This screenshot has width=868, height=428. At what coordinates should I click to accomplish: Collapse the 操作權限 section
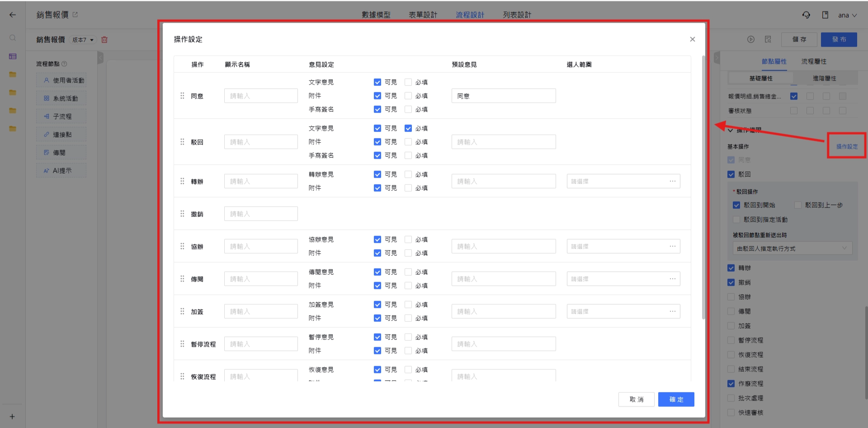tap(730, 131)
